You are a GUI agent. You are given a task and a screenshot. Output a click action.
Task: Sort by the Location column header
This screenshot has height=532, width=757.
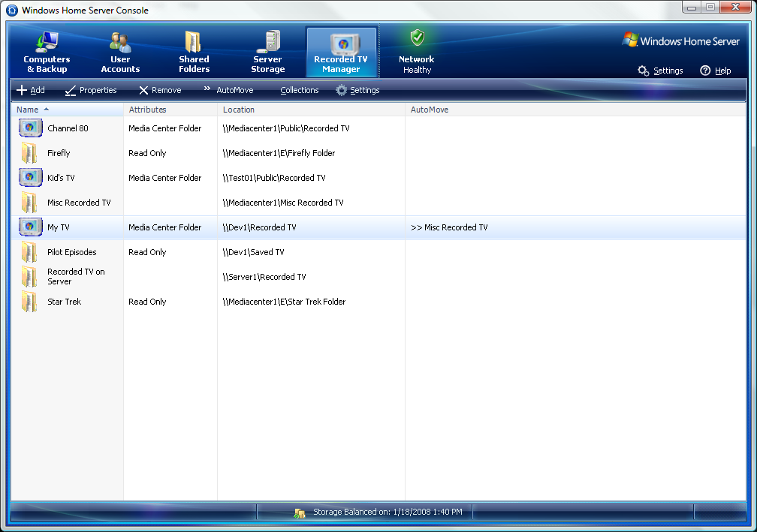pos(312,110)
